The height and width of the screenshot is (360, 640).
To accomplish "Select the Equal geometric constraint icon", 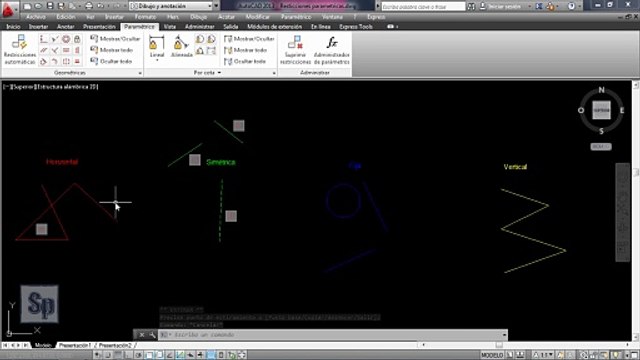I will coord(77,62).
